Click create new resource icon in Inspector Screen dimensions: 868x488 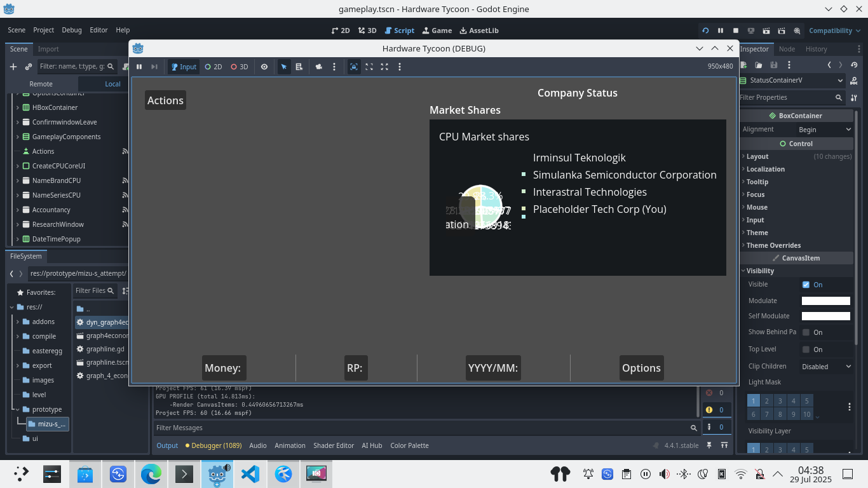744,65
